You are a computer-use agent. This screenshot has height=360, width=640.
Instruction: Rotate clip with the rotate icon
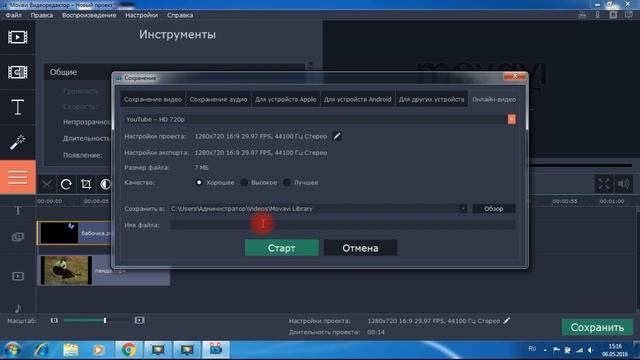(66, 184)
